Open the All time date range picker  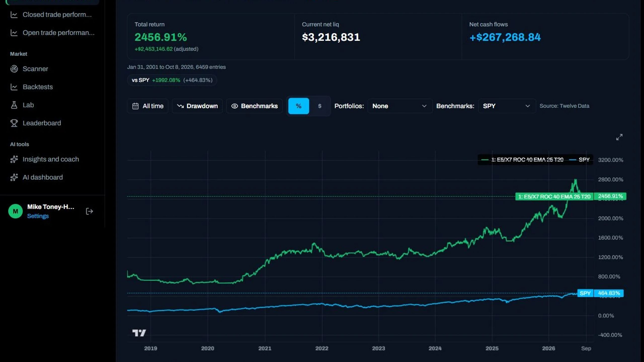coord(148,106)
